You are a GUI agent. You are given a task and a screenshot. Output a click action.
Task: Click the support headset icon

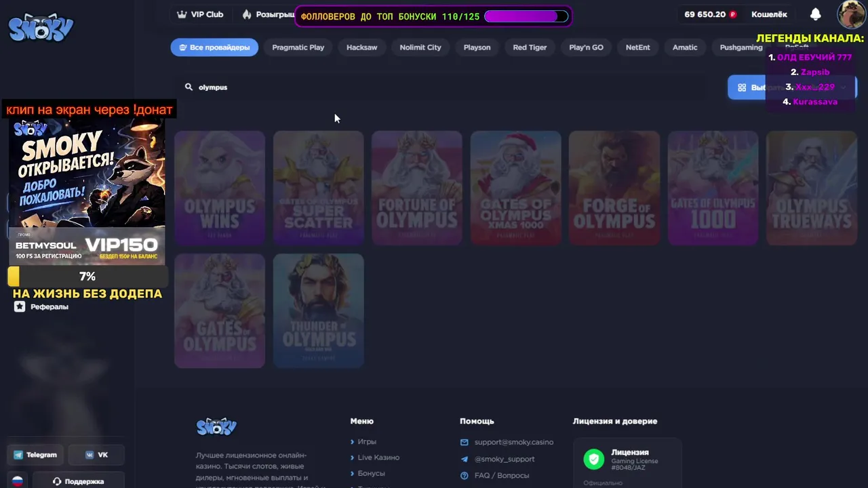pos(57,481)
